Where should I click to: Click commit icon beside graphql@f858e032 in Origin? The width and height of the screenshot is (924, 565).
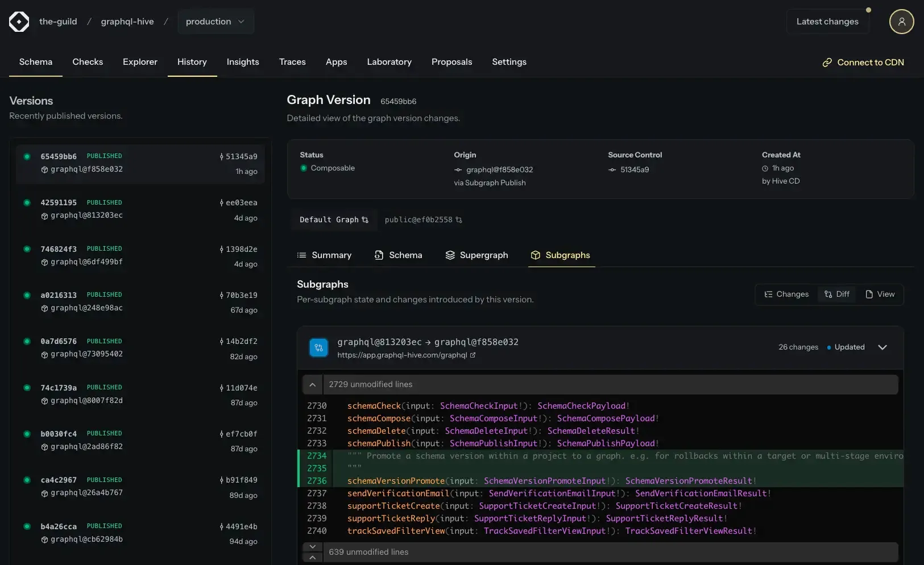(x=458, y=170)
